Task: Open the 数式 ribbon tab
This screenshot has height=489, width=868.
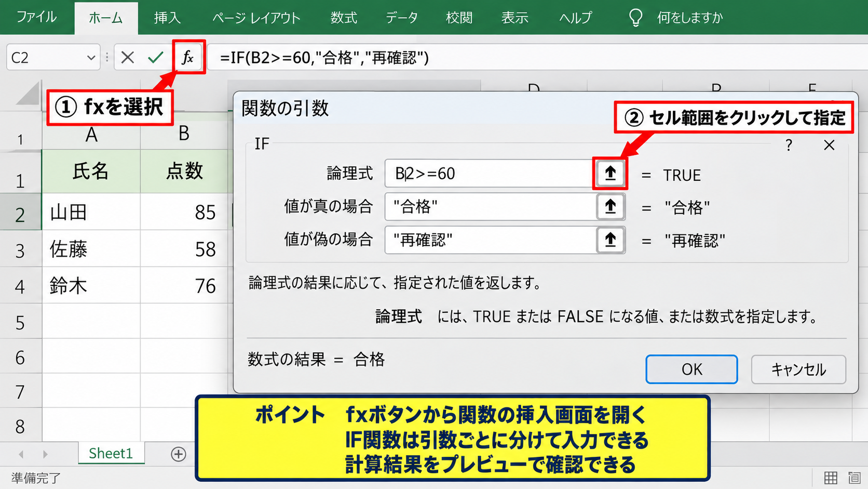Action: click(344, 18)
